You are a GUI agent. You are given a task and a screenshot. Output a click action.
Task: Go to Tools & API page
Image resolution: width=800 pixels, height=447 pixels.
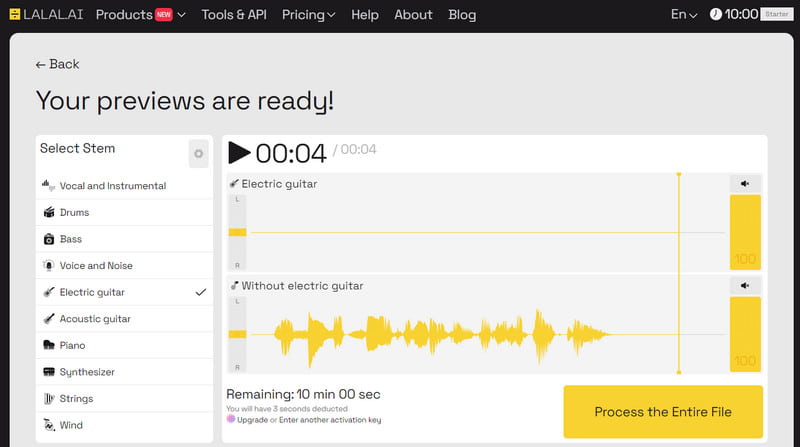(x=235, y=15)
